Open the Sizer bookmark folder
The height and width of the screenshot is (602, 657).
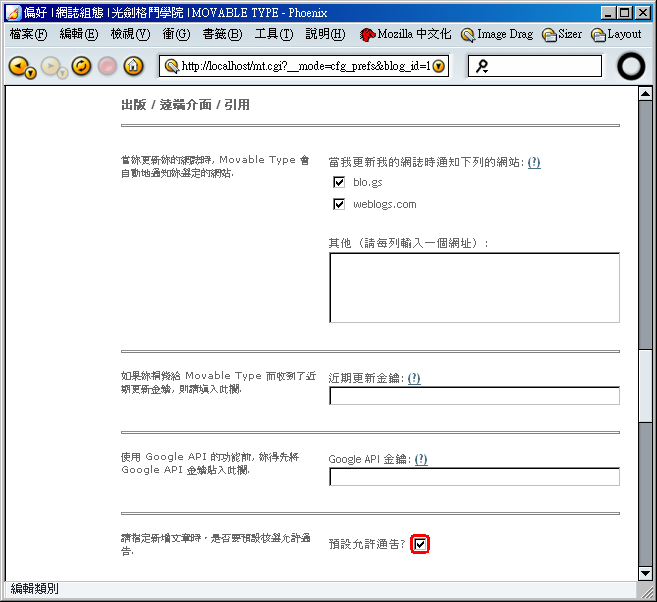(x=562, y=34)
